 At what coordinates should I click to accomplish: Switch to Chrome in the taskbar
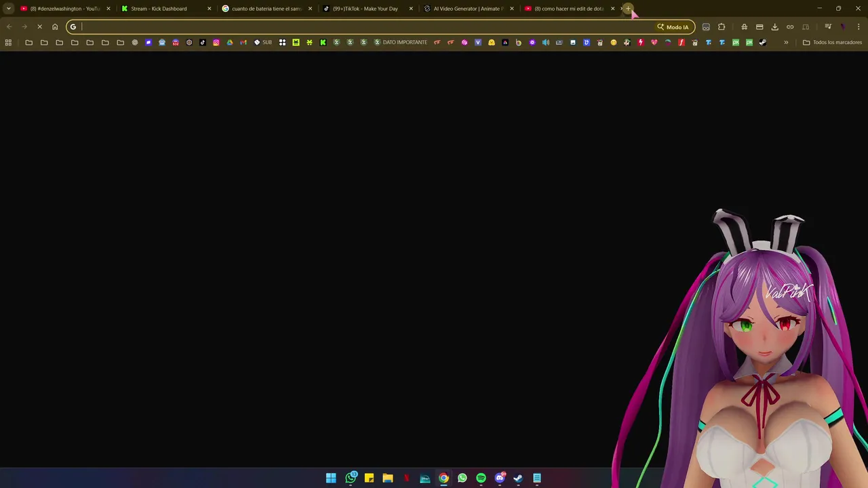443,479
